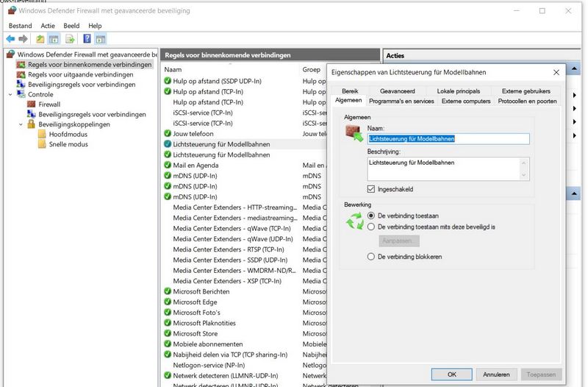Collapse the upper Acties section arrow
Viewport: 588px width, 387px height.
(x=574, y=68)
